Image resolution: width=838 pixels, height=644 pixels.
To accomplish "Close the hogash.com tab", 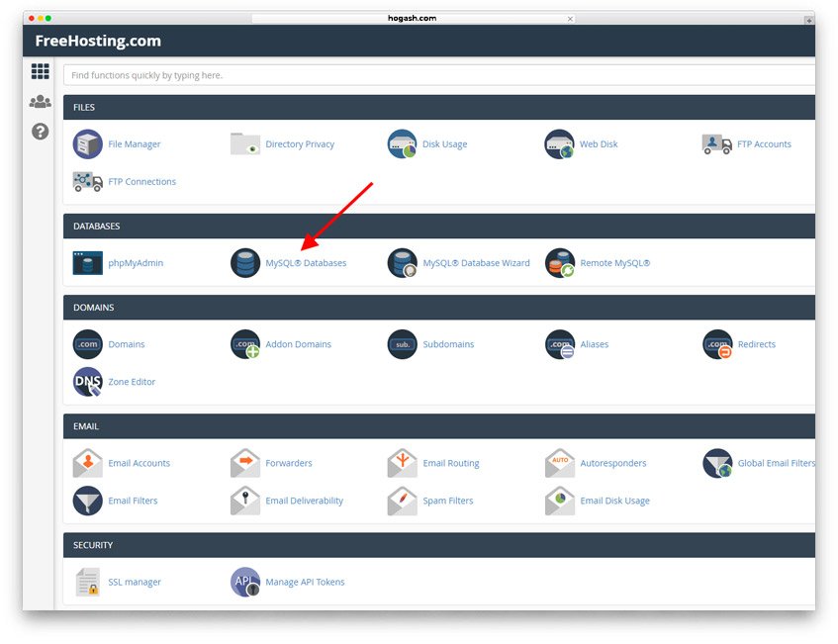I will point(570,19).
